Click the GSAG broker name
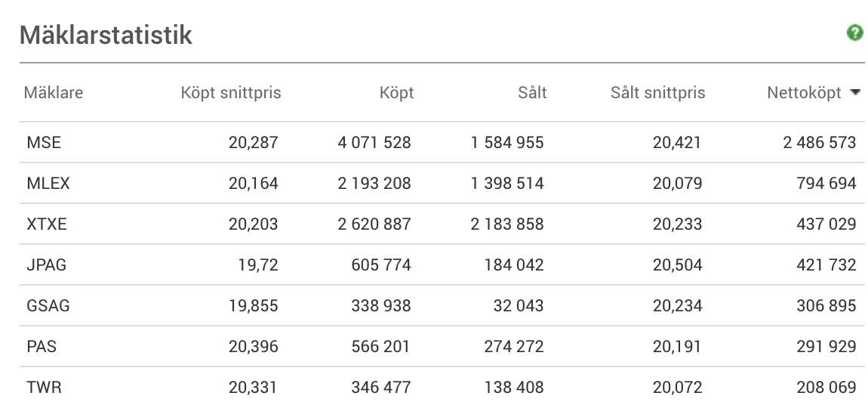Viewport: 868px width, 402px height. tap(48, 305)
